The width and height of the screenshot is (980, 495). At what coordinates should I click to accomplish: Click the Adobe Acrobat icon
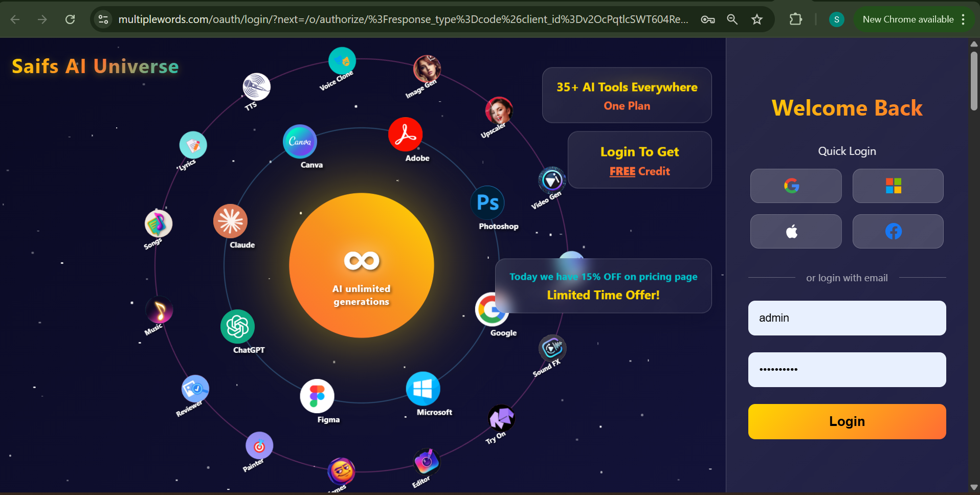405,134
